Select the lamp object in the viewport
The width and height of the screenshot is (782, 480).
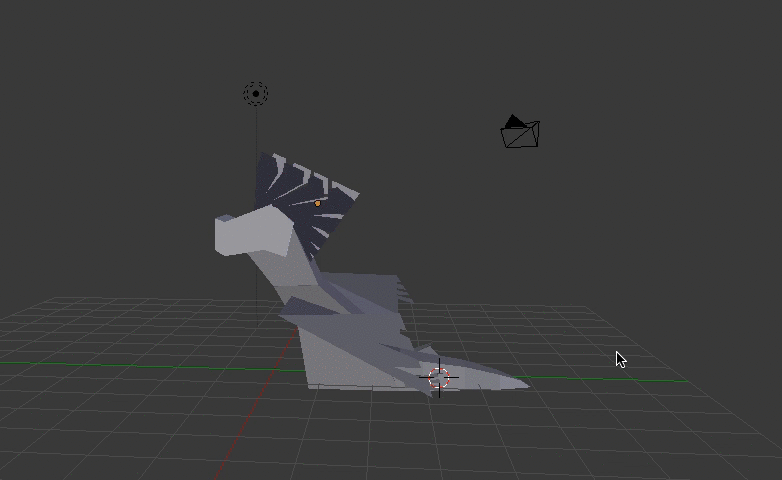pos(256,93)
